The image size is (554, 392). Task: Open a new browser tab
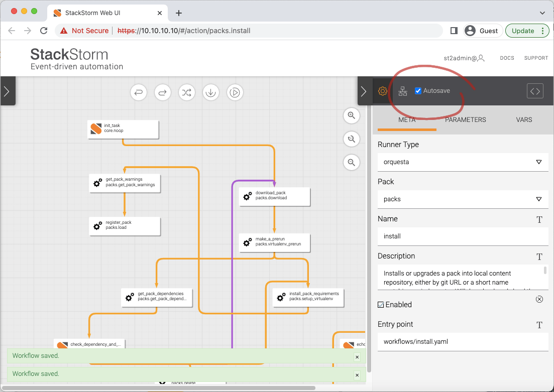click(179, 13)
